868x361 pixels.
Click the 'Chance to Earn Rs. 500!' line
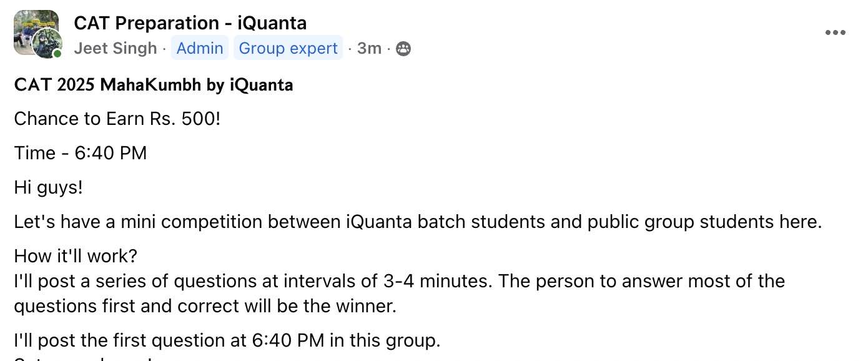click(x=117, y=119)
